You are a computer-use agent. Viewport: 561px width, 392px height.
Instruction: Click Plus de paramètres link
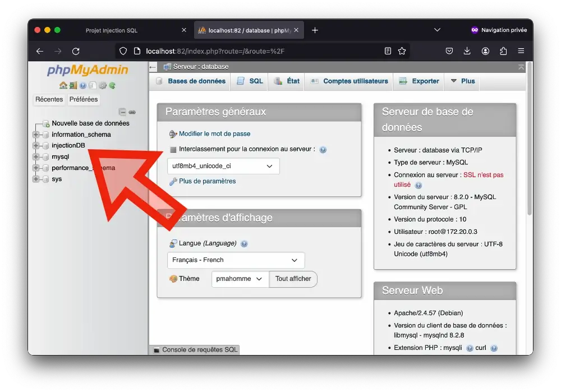click(x=207, y=181)
